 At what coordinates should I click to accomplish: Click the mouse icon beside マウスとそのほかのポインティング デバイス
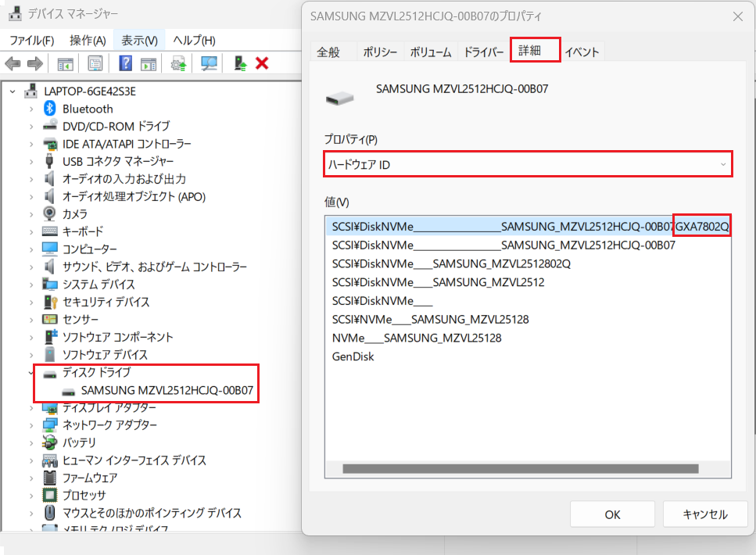pos(50,512)
